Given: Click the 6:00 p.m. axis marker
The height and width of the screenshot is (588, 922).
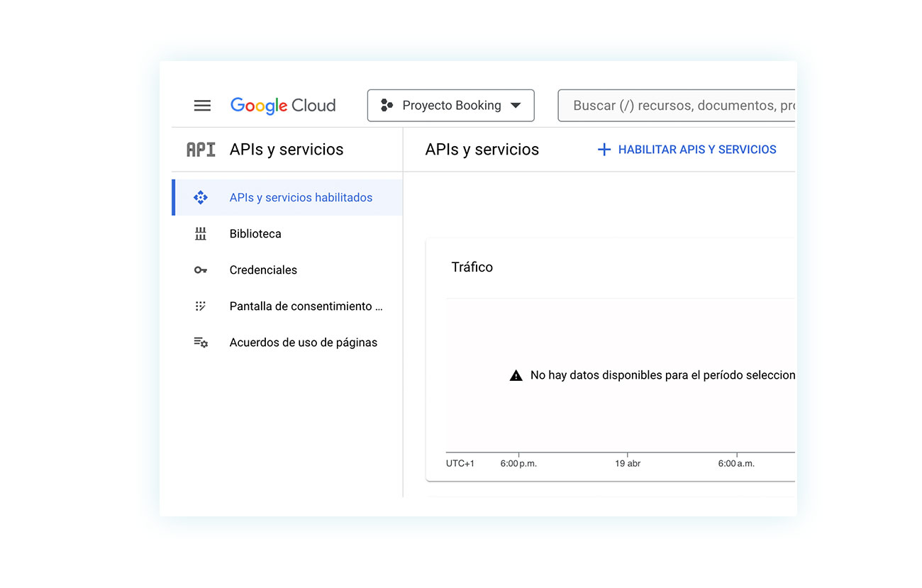Looking at the screenshot, I should 518,464.
